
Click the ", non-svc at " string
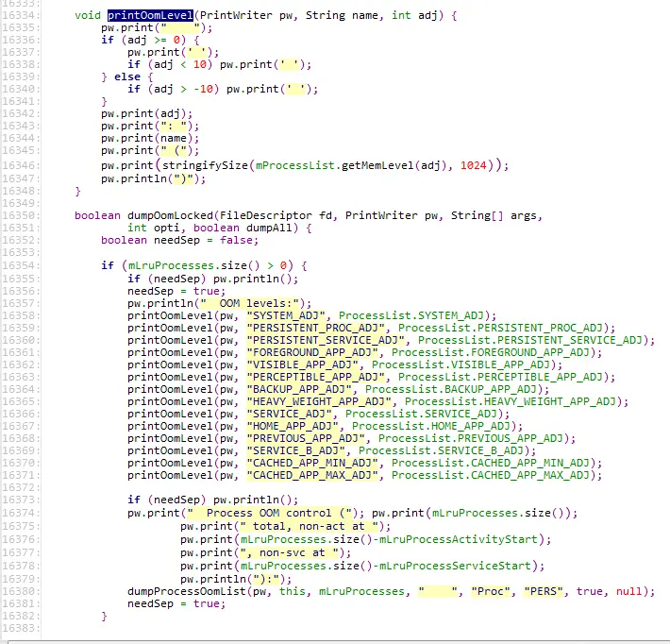coord(290,553)
